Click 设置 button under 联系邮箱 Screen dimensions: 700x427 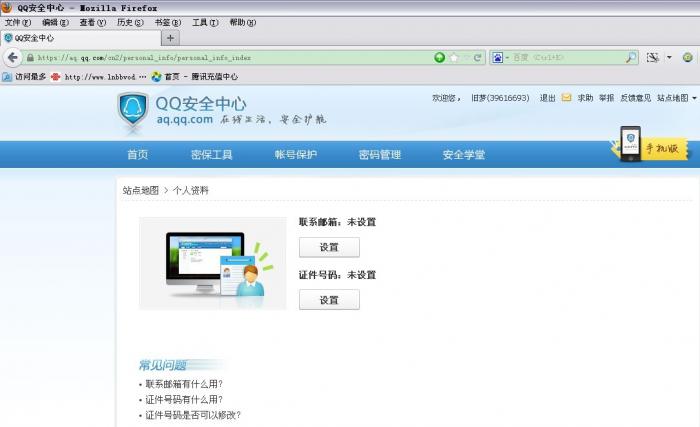(329, 247)
